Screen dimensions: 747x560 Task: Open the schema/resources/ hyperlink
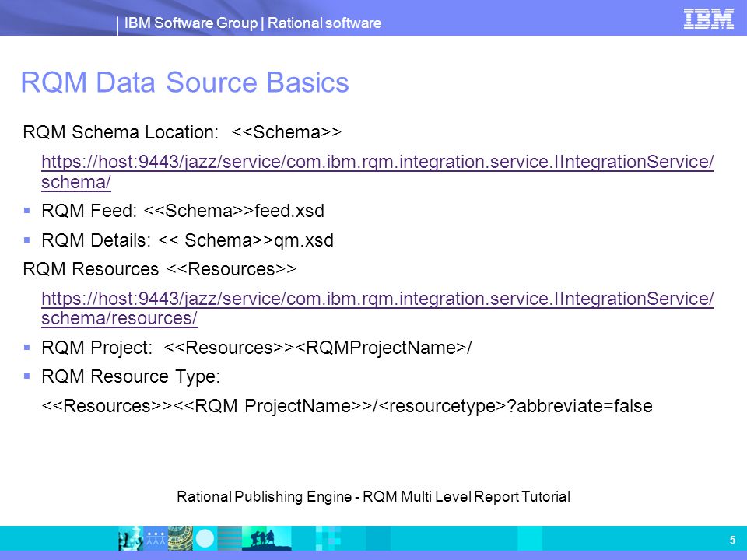click(377, 308)
